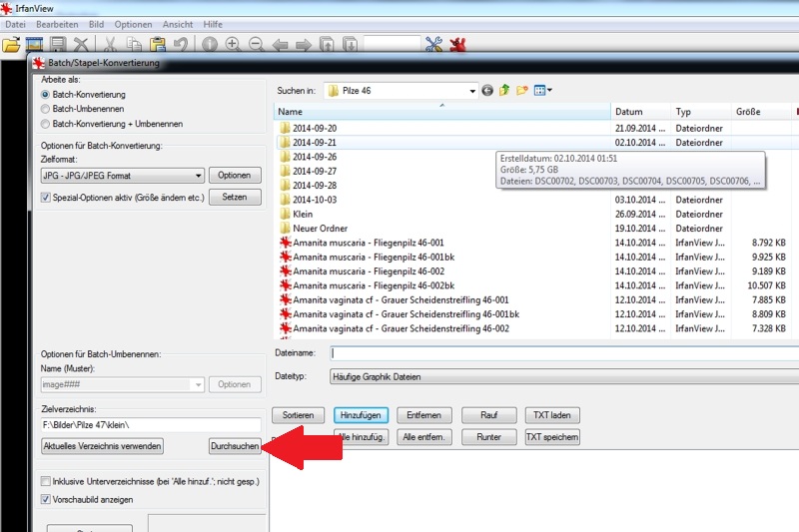Toggle the Spezial-Optionen aktiv checkbox

(46, 198)
